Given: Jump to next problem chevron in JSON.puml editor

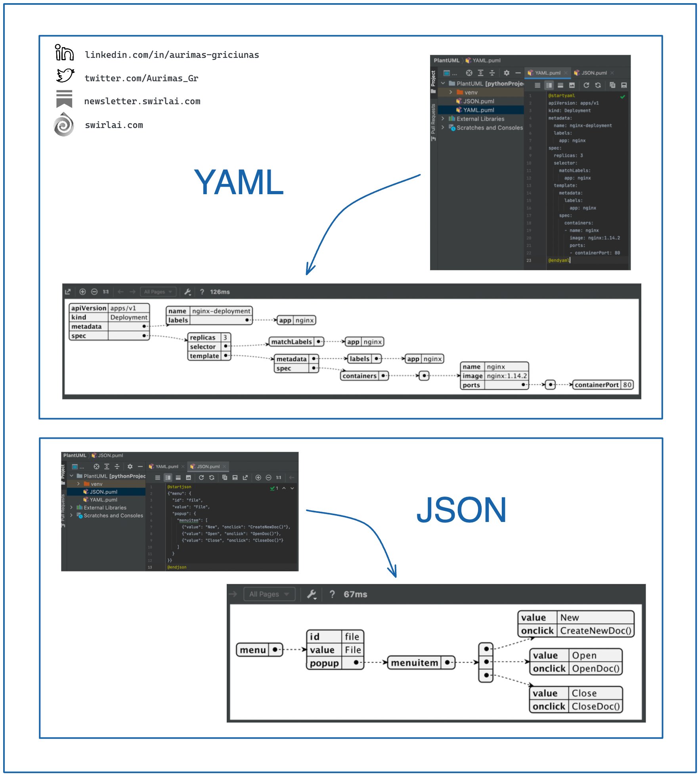Looking at the screenshot, I should tap(293, 488).
